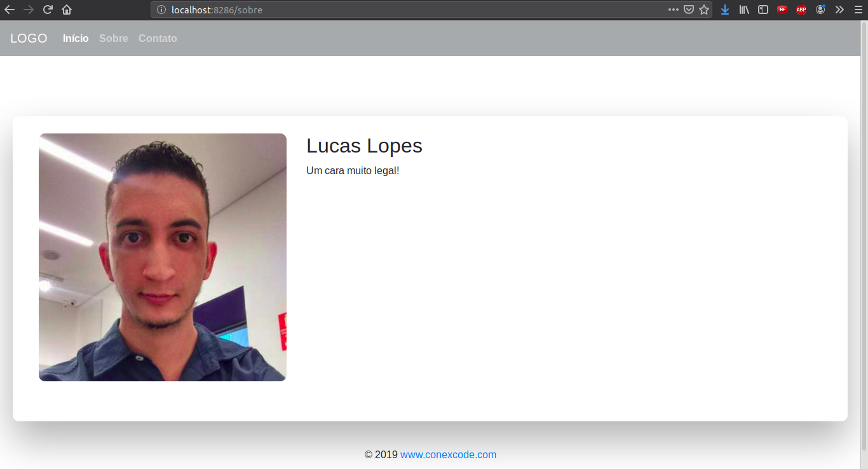Click the LOGO brand link
868x469 pixels.
pos(29,39)
